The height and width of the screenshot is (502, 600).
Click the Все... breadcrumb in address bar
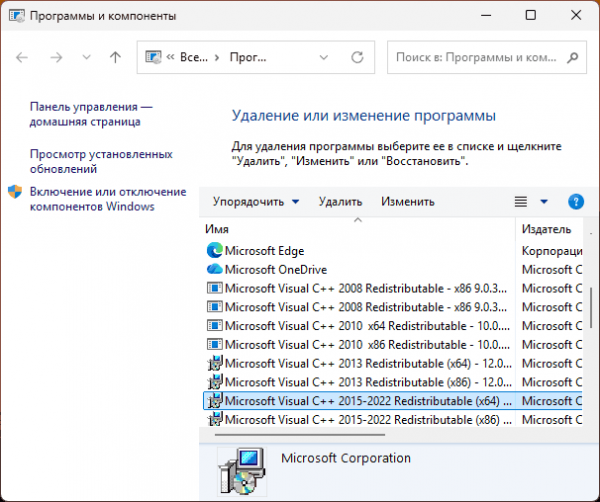point(194,57)
